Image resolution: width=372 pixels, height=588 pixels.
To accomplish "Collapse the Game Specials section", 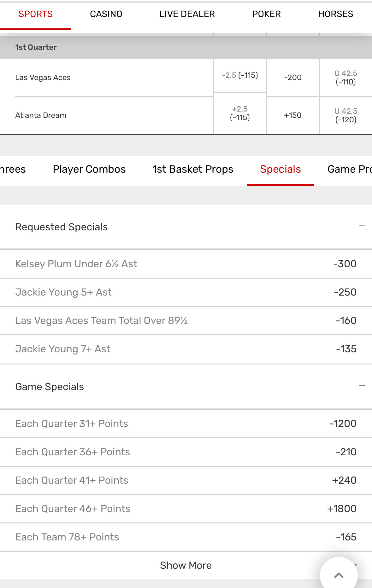I will (362, 386).
